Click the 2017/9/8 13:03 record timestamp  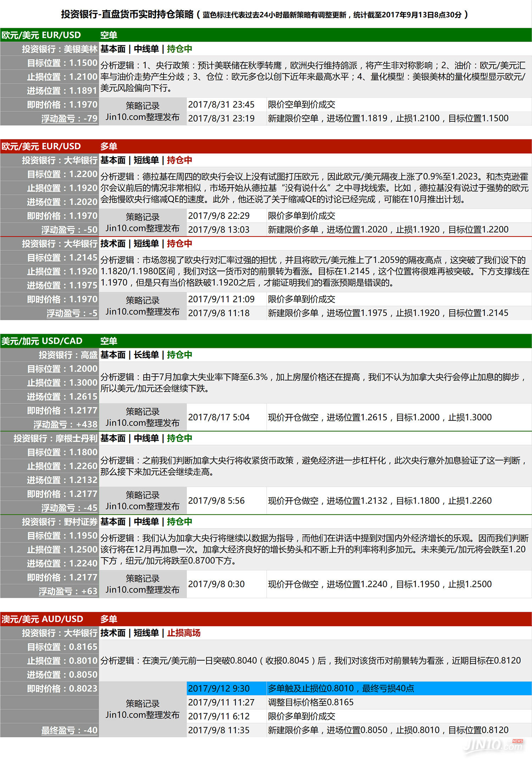[219, 229]
